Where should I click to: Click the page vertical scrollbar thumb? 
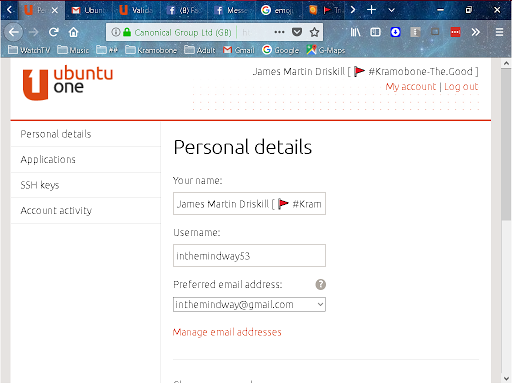[x=506, y=144]
